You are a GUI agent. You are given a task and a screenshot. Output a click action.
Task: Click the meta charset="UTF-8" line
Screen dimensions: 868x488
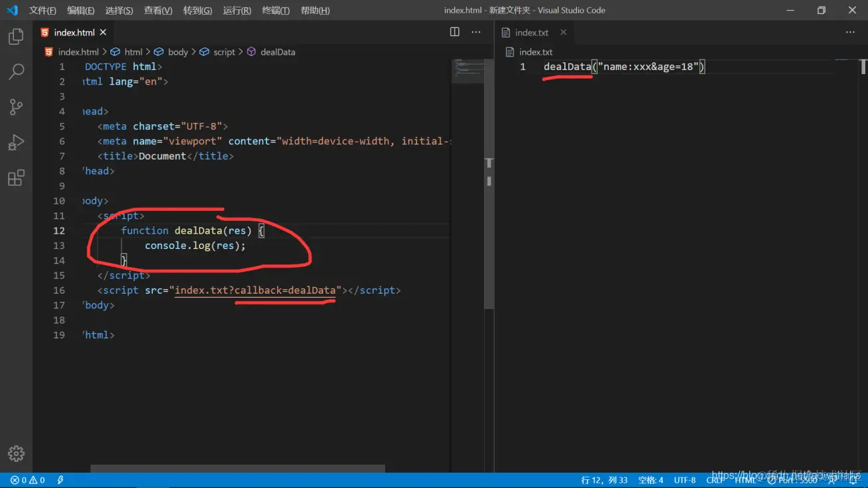163,126
